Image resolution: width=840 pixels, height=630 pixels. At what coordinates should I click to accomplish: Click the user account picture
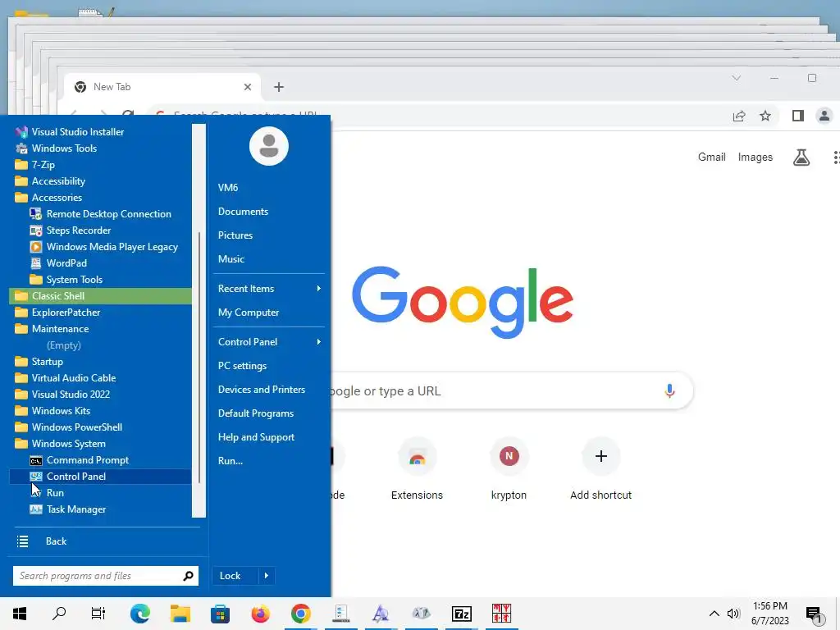click(x=269, y=146)
